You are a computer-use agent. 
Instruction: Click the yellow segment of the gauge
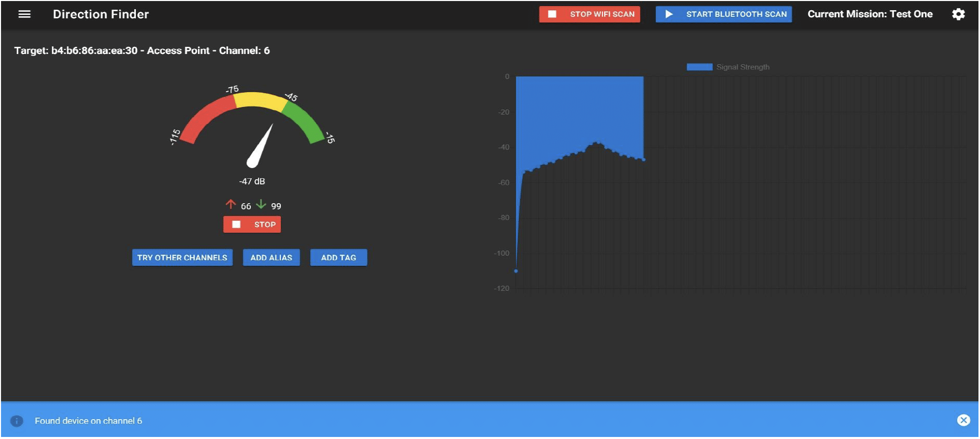tap(260, 100)
